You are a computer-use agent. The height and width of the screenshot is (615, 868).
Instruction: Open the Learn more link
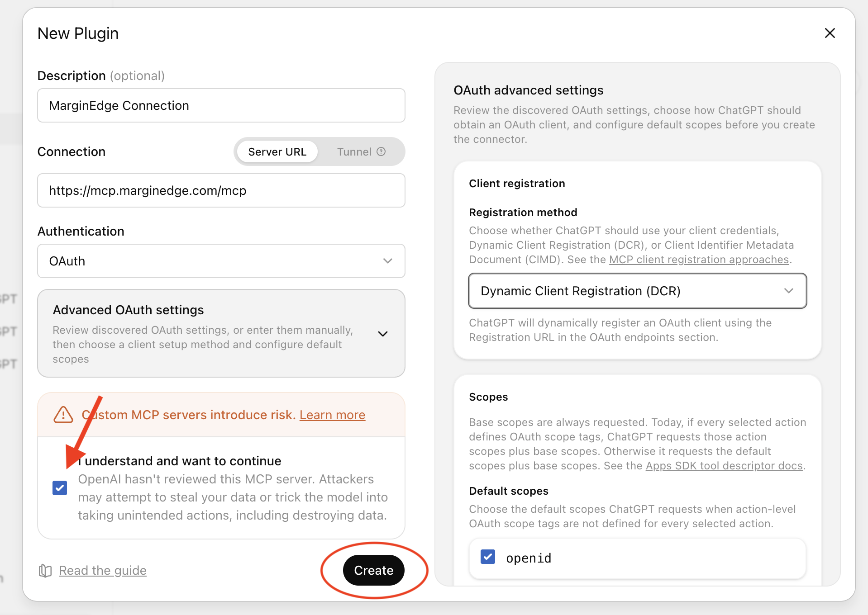tap(332, 415)
